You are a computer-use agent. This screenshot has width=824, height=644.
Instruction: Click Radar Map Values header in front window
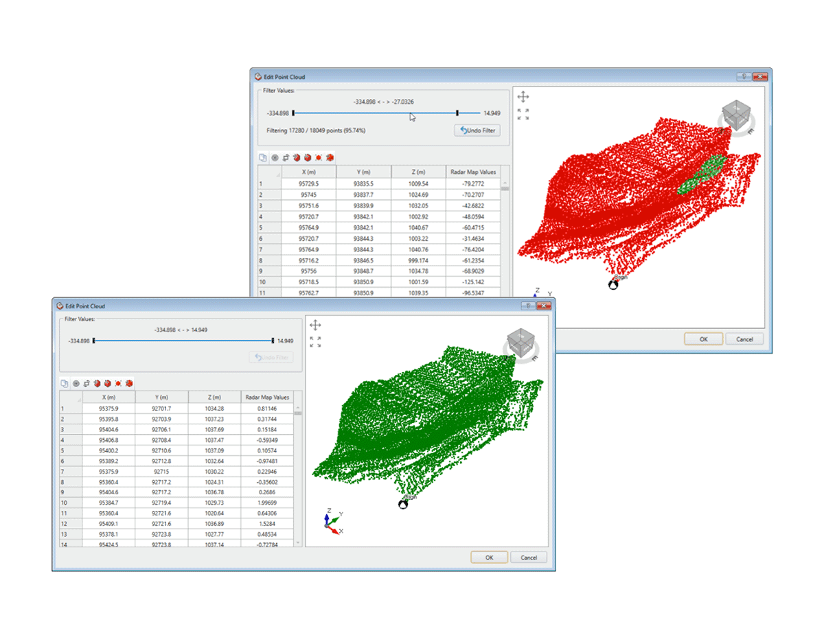click(266, 397)
